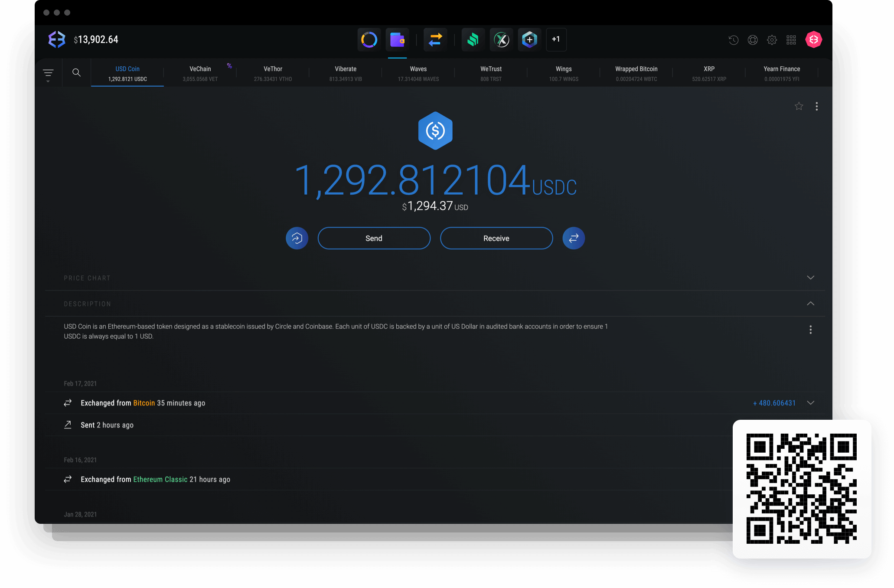Select the USD Coin tab

(x=128, y=72)
